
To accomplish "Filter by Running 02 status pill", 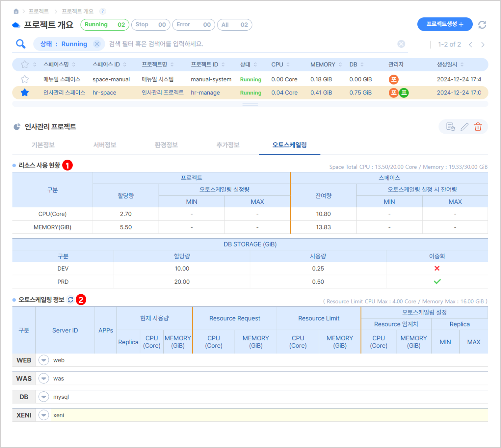I will tap(105, 25).
